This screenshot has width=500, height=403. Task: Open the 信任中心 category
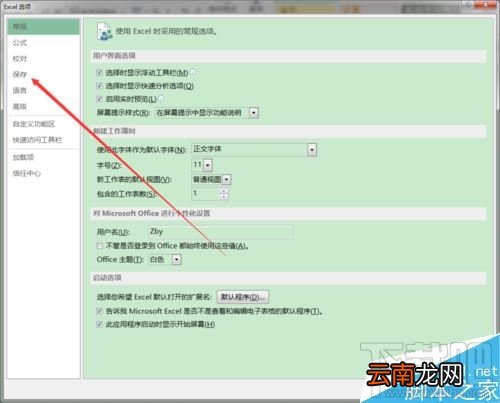[x=27, y=173]
